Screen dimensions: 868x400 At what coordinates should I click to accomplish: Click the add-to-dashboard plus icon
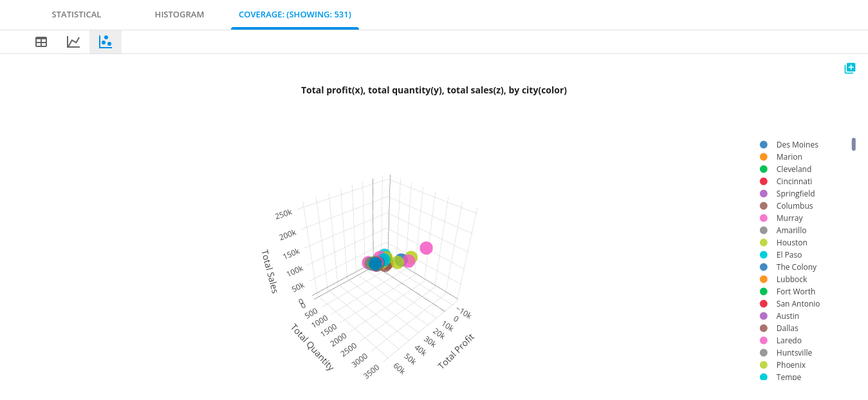[x=850, y=68]
